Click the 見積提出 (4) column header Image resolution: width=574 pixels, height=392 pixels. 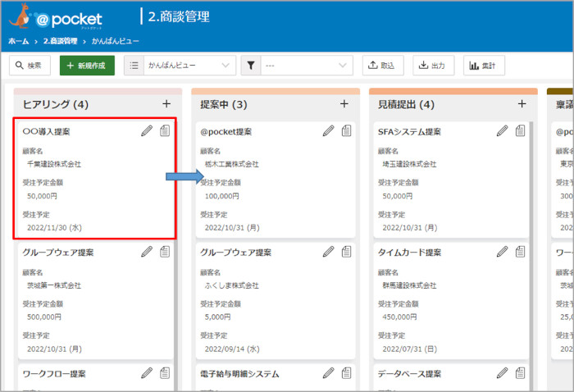(x=407, y=104)
